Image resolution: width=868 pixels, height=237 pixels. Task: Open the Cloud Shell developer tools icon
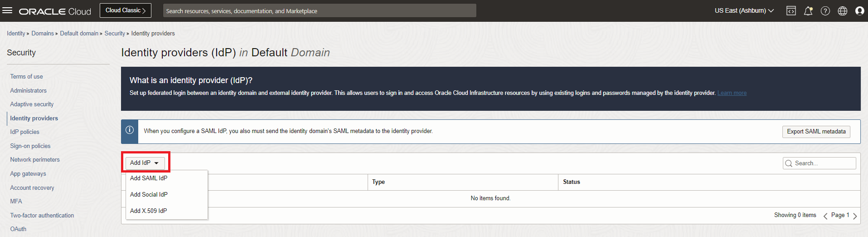click(791, 11)
